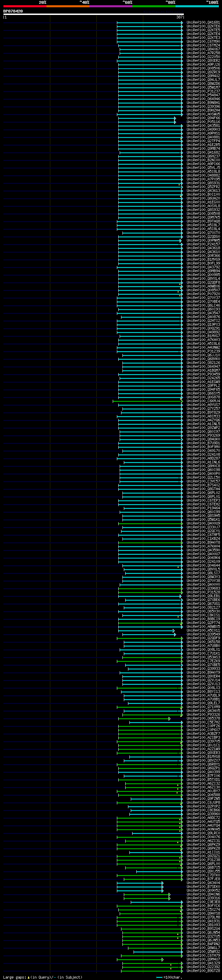Click the UniRef100_A9YUS7 entry
Screen dimensions: 222x980
click(203, 405)
